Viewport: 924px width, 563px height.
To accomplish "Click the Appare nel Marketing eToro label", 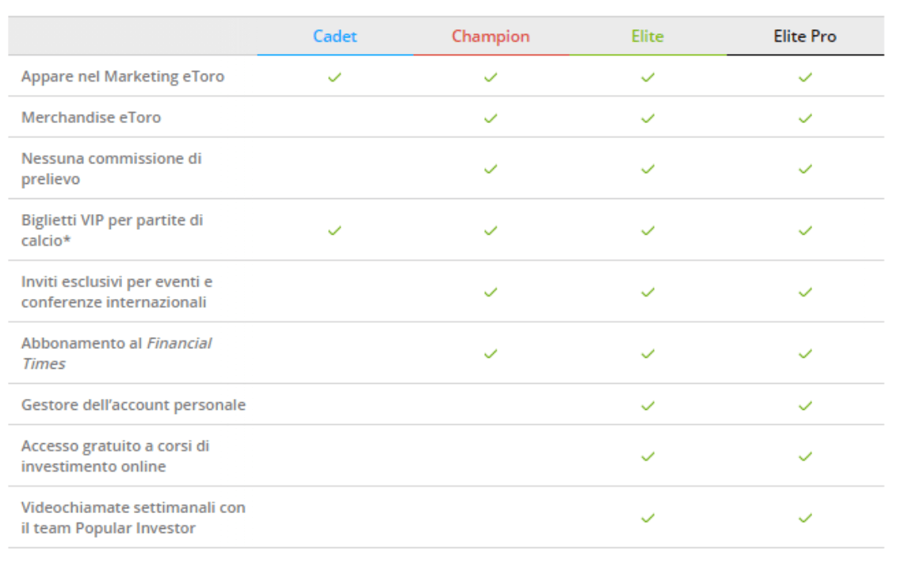I will point(123,77).
